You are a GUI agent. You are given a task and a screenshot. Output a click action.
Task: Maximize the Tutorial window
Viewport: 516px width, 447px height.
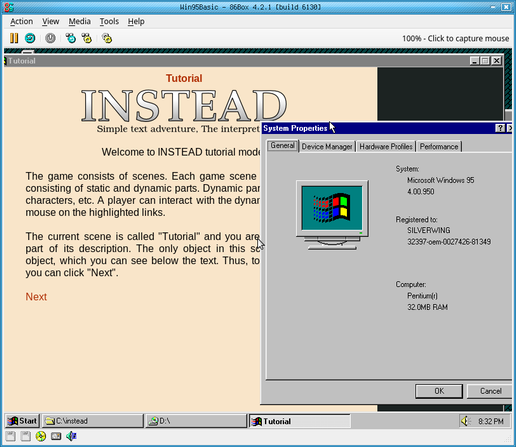coord(485,61)
